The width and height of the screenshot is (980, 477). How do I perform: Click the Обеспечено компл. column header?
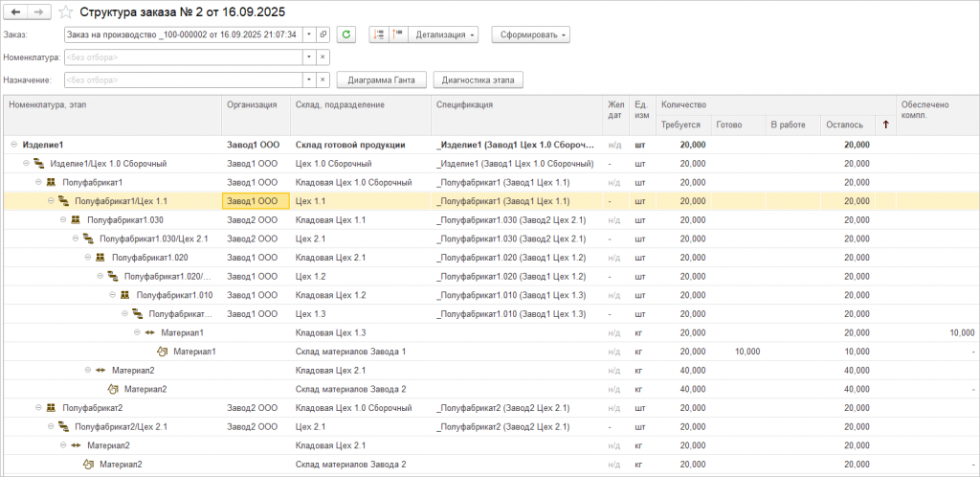pos(938,115)
